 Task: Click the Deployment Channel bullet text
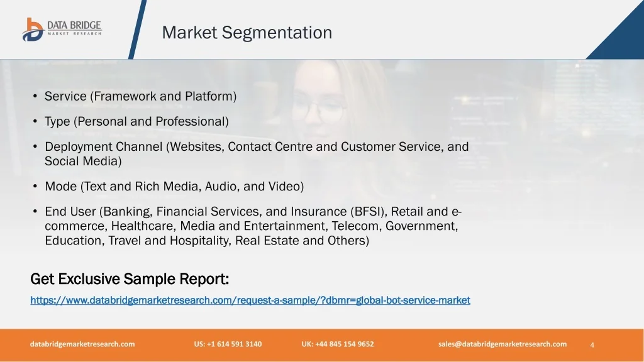click(256, 154)
